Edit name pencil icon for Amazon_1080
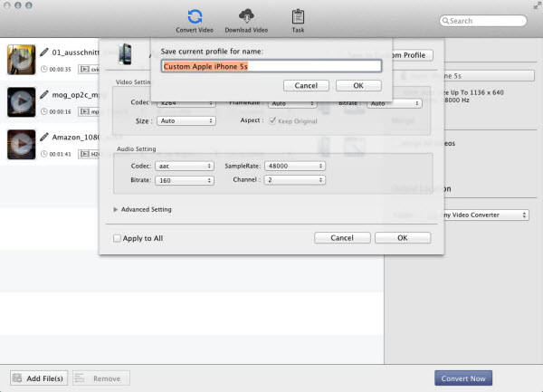 44,137
